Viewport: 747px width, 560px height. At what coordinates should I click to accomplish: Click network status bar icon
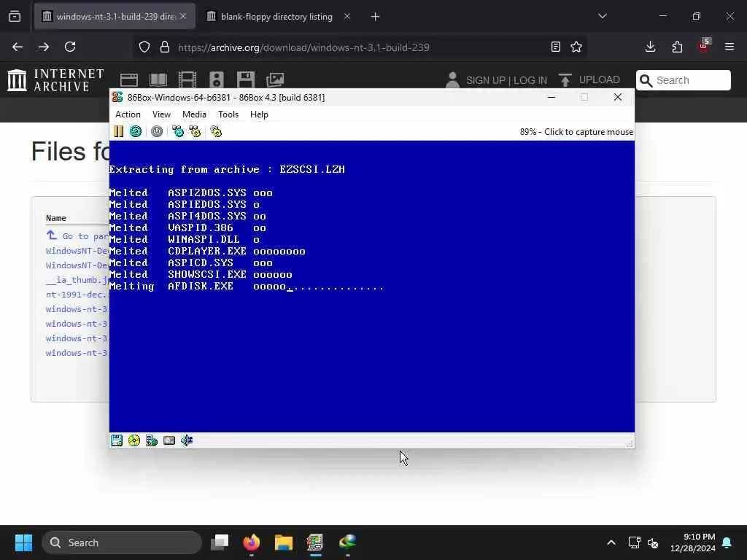(x=152, y=440)
